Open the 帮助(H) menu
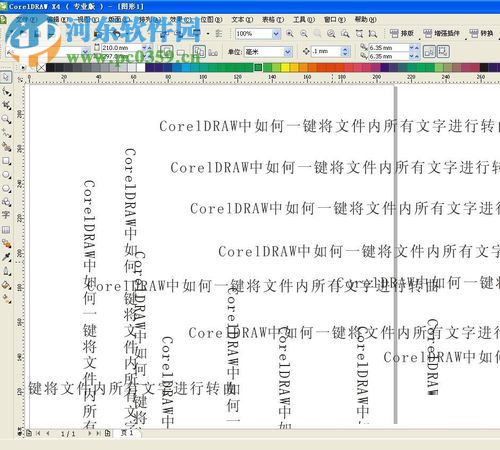The image size is (500, 450). pyautogui.click(x=365, y=20)
